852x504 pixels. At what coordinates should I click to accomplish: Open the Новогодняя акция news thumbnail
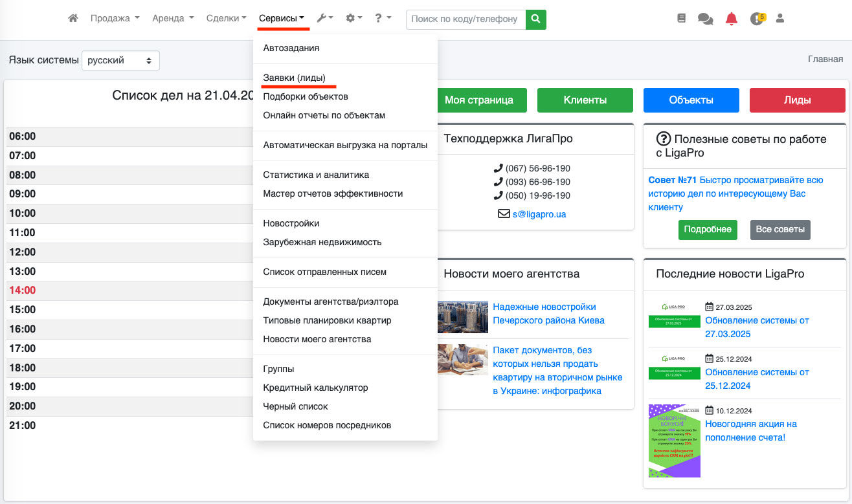point(674,441)
